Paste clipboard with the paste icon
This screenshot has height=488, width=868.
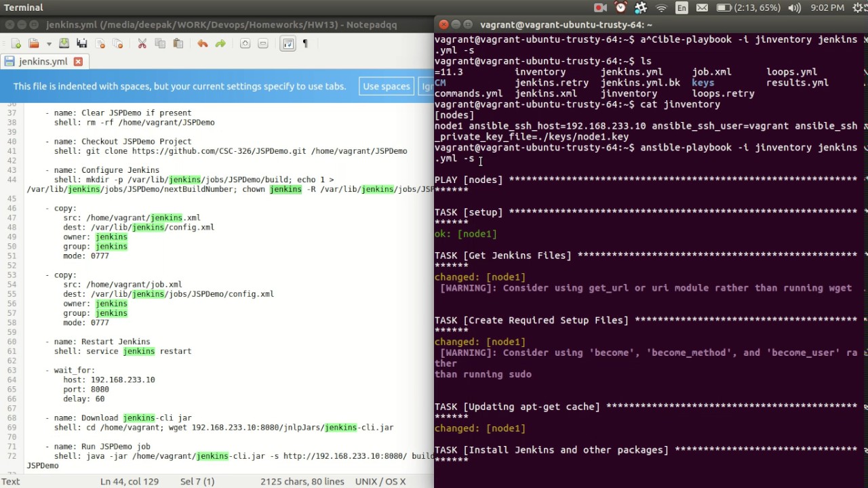click(178, 43)
